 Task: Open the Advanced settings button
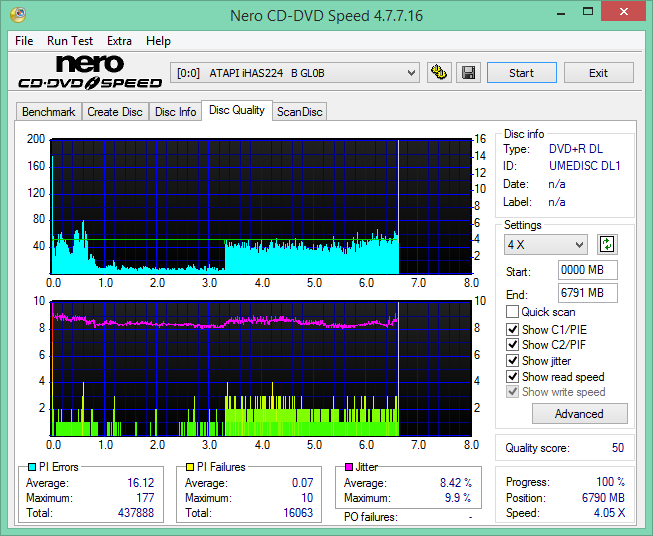579,414
